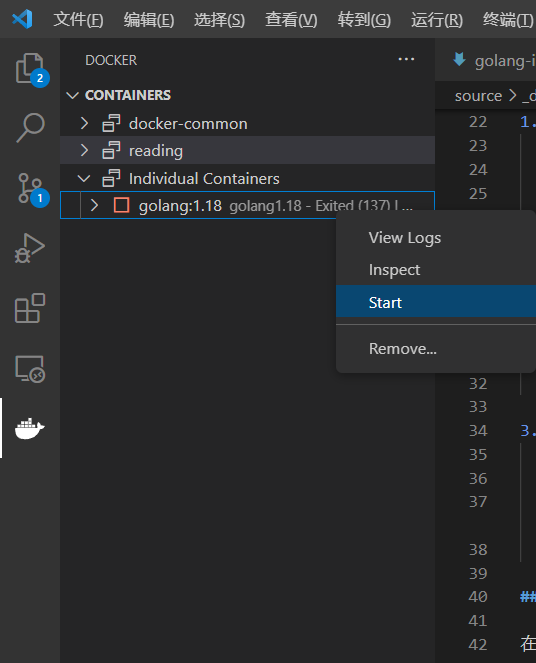Click line number 22 in gutter
536x663 pixels.
tap(478, 122)
